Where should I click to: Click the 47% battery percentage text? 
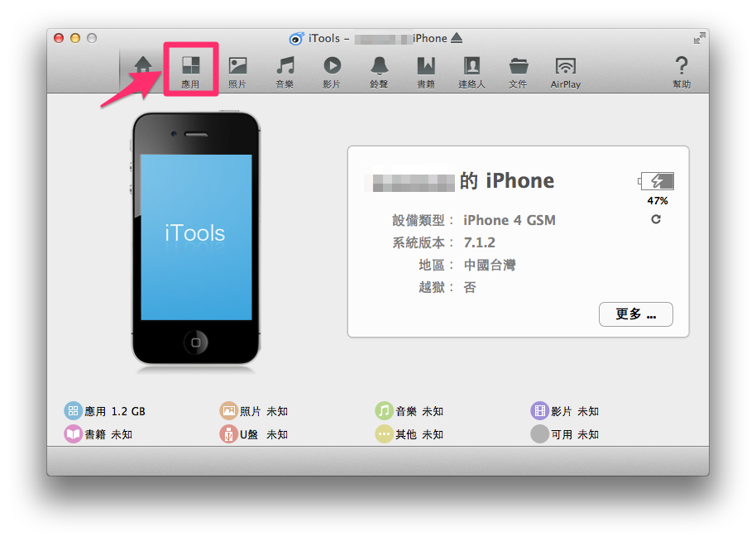pyautogui.click(x=658, y=200)
